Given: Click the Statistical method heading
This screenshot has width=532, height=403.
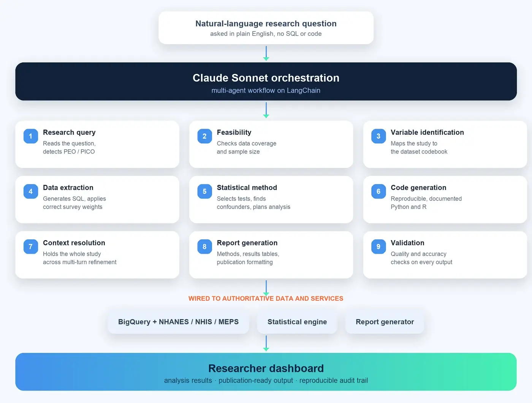Looking at the screenshot, I should 247,188.
